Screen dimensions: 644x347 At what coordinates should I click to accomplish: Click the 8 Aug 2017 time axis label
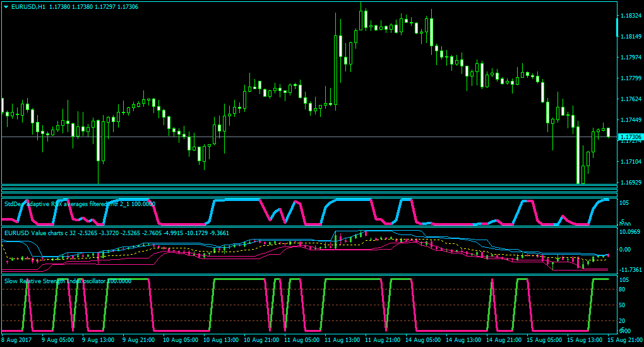coord(16,340)
